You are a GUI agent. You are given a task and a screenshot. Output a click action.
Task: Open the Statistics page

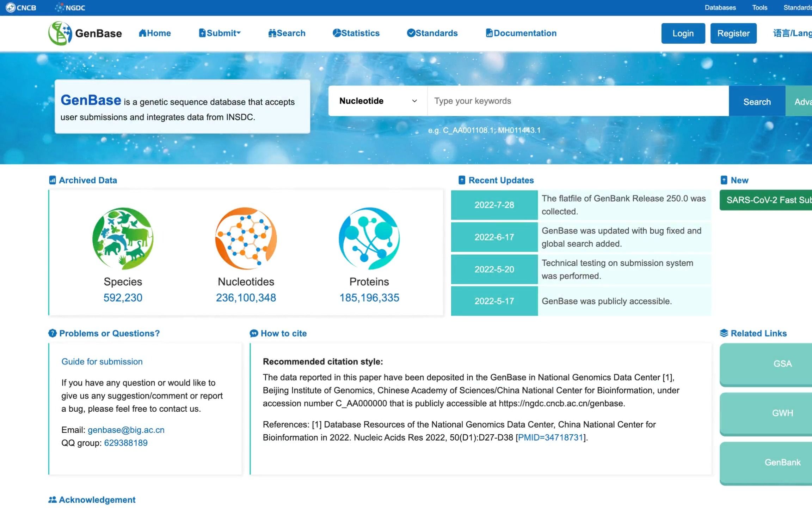click(356, 33)
